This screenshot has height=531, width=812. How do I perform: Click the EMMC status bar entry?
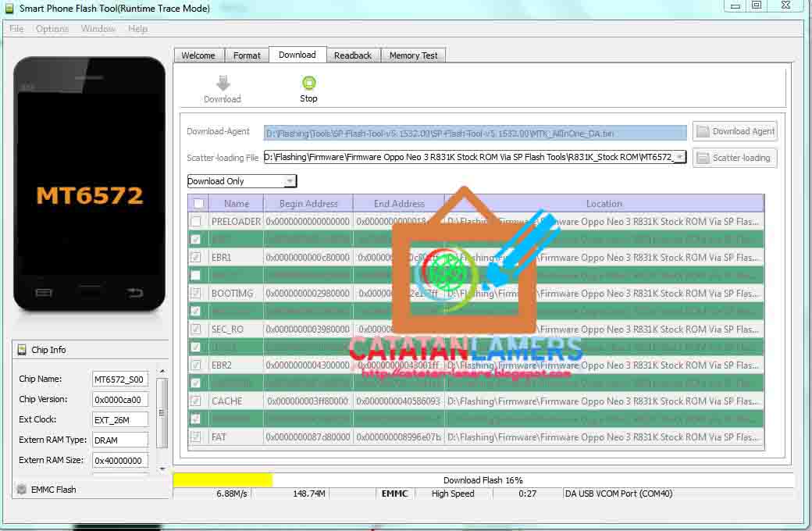pyautogui.click(x=394, y=494)
